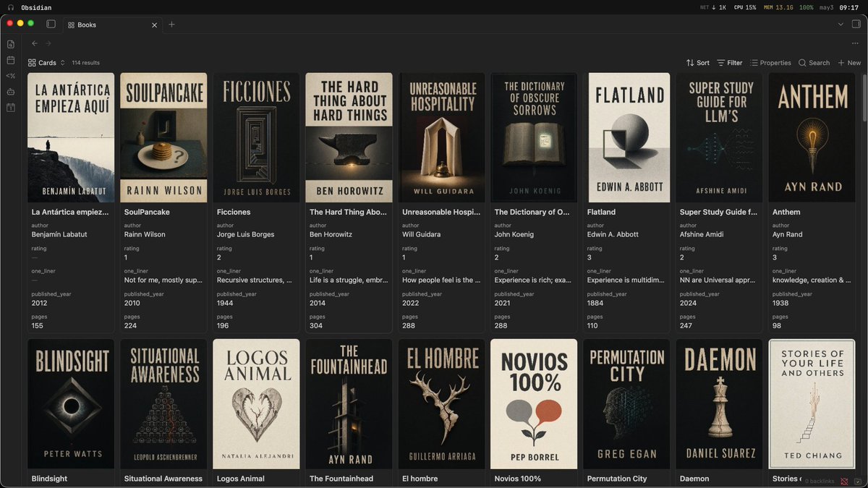868x488 pixels.
Task: Click the templater <% icon in ribbon
Action: point(11,76)
